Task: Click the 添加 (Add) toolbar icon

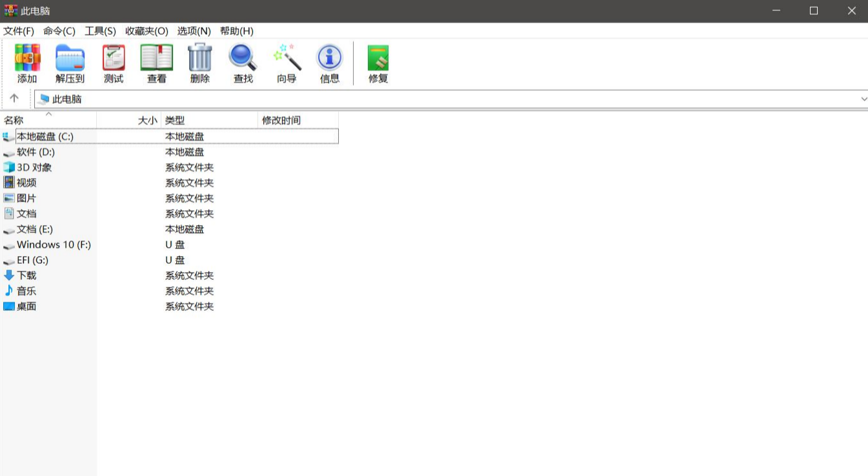Action: [x=27, y=57]
